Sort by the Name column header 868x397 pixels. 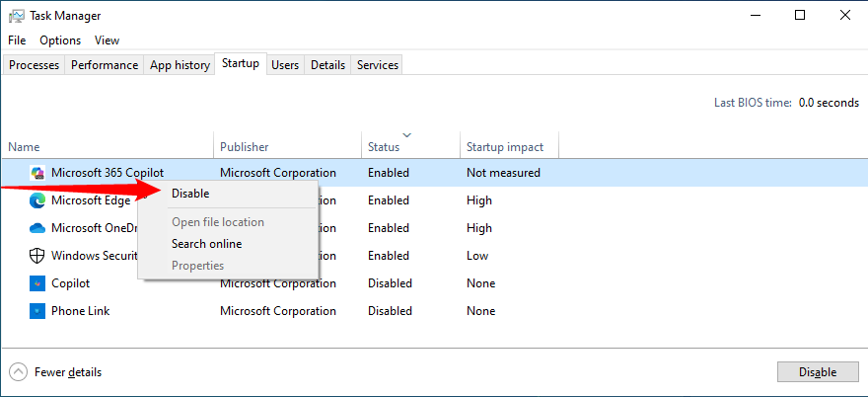pyautogui.click(x=108, y=147)
